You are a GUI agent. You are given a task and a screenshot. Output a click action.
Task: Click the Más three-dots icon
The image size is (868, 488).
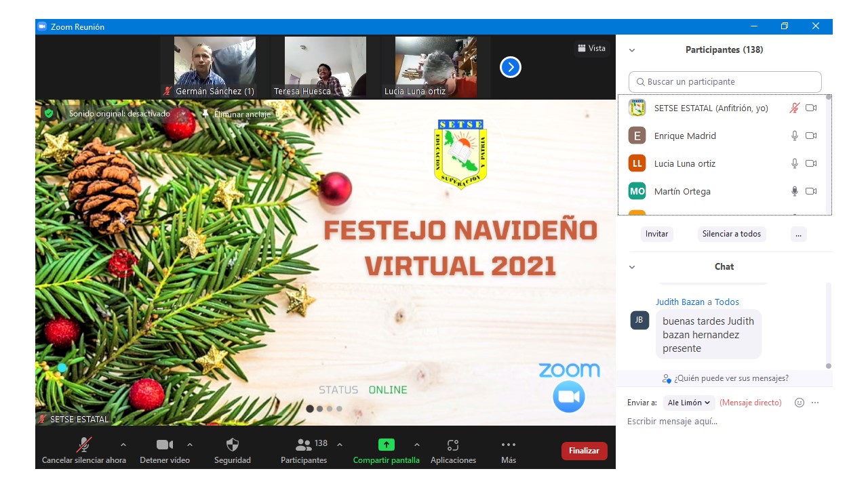click(x=508, y=445)
